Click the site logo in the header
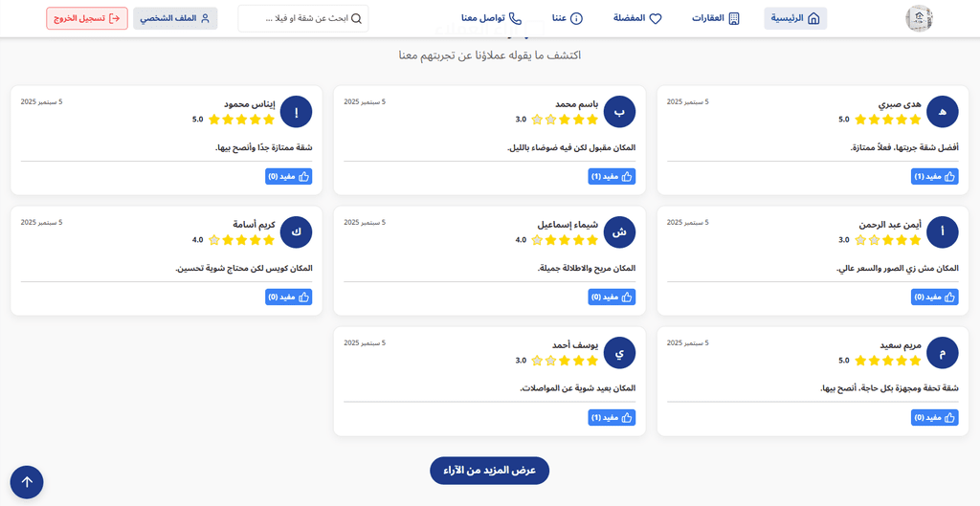The width and height of the screenshot is (980, 506). (919, 18)
